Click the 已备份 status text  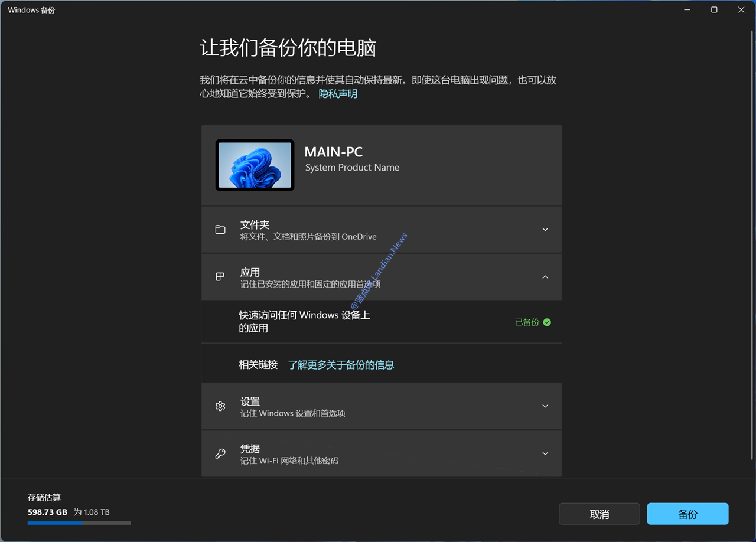tap(527, 322)
